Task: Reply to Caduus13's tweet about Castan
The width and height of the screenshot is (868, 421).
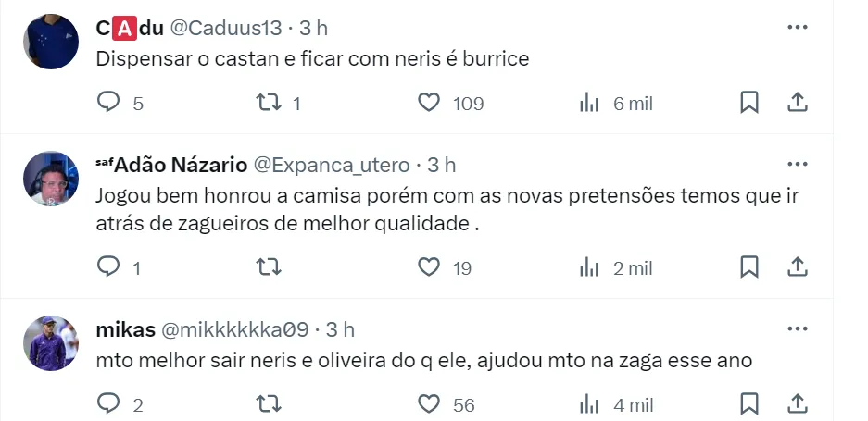Action: pos(109,103)
